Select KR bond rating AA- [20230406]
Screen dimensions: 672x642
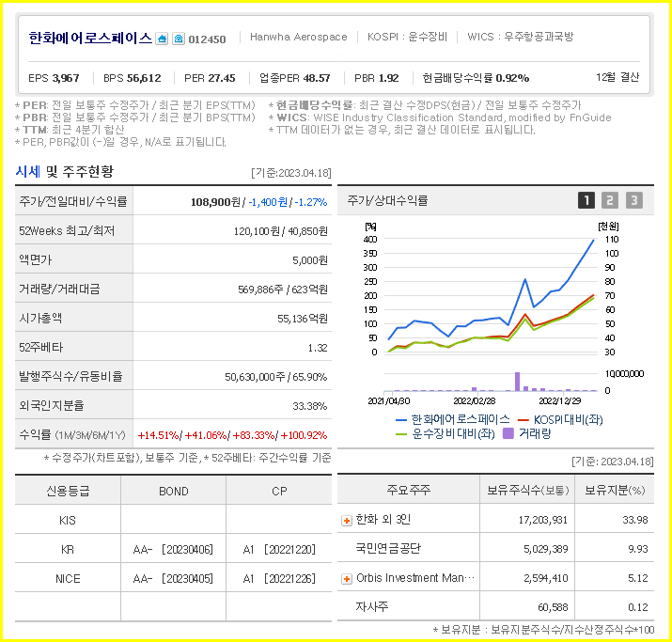(x=173, y=550)
